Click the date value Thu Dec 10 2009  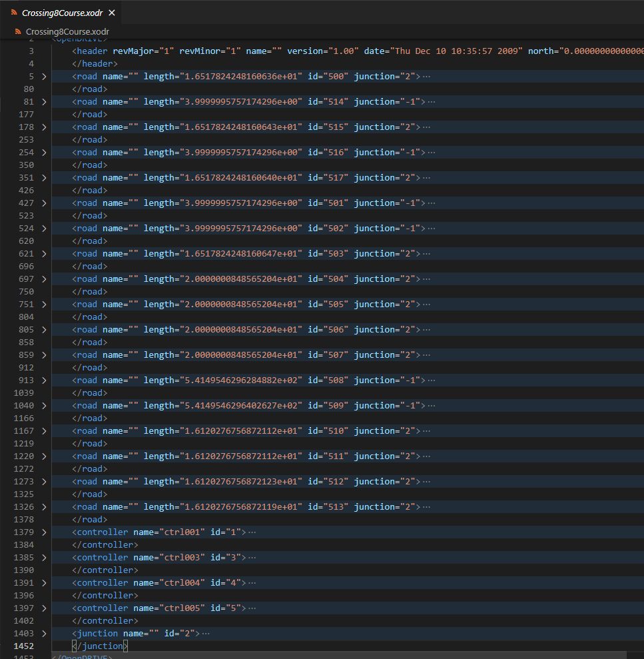pyautogui.click(x=456, y=51)
